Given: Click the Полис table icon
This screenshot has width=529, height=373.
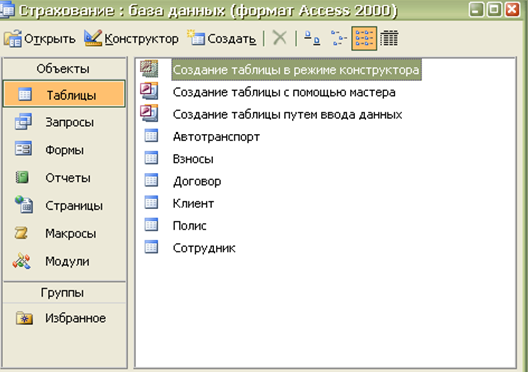Looking at the screenshot, I should (x=151, y=225).
